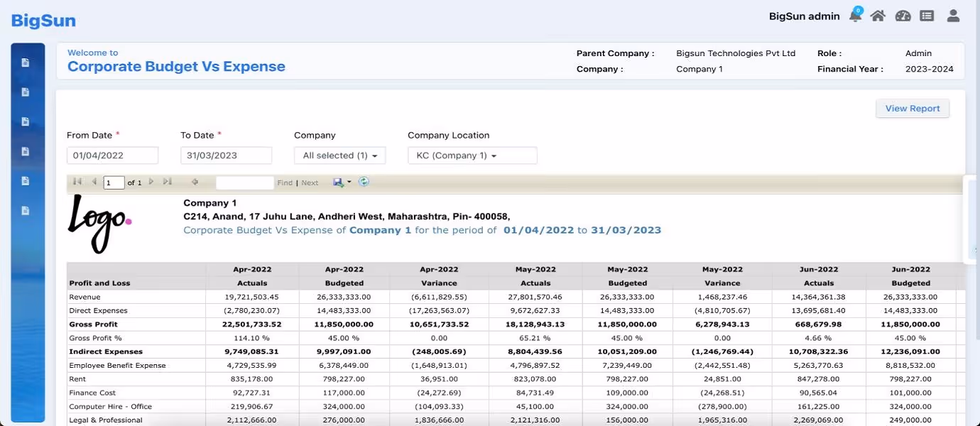This screenshot has width=980, height=426.
Task: Go to first report page icon
Action: [x=77, y=182]
